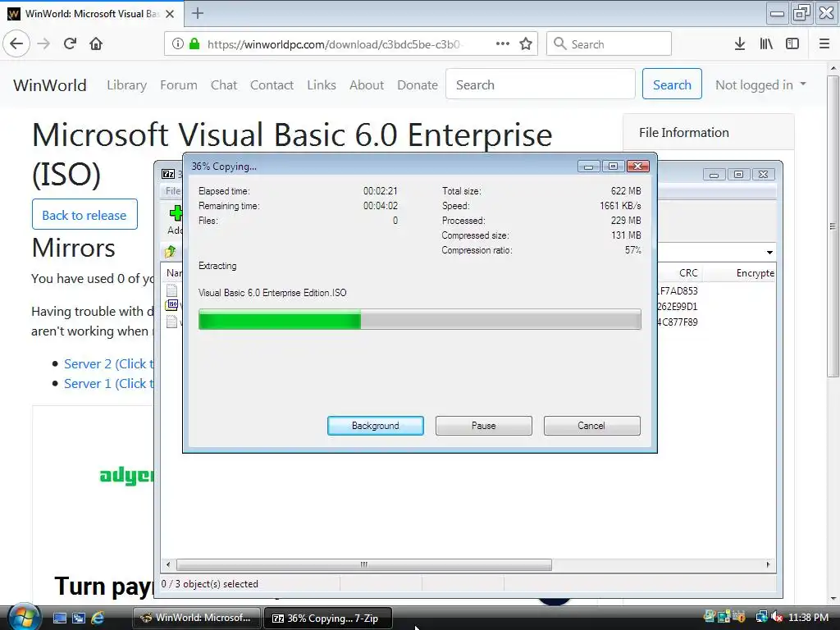Select the first document icon in 7-Zip list
Viewport: 840px width, 630px height.
pos(171,290)
